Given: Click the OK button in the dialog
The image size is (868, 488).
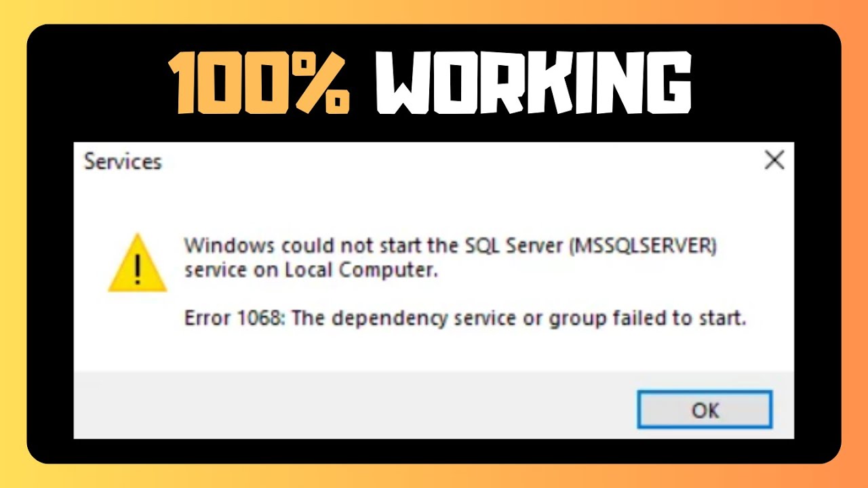Looking at the screenshot, I should tap(705, 409).
